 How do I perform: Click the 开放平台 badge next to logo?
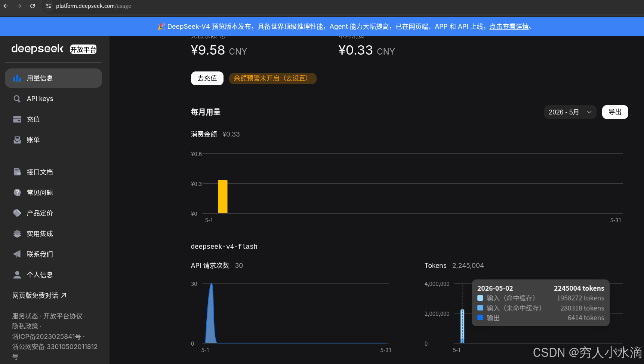click(x=83, y=49)
